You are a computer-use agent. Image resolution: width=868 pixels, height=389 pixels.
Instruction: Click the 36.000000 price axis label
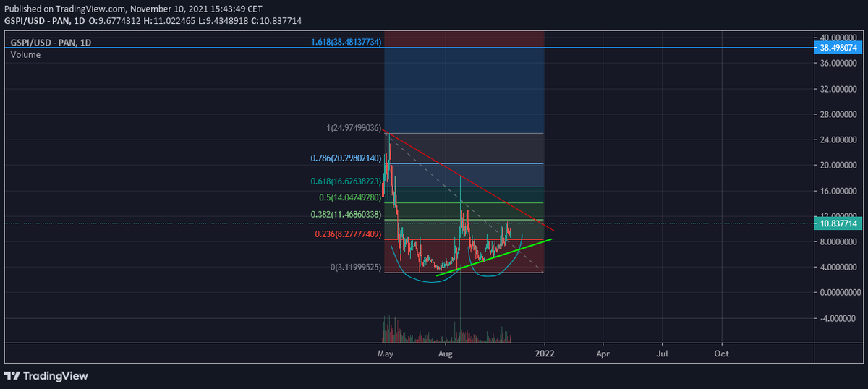[839, 63]
